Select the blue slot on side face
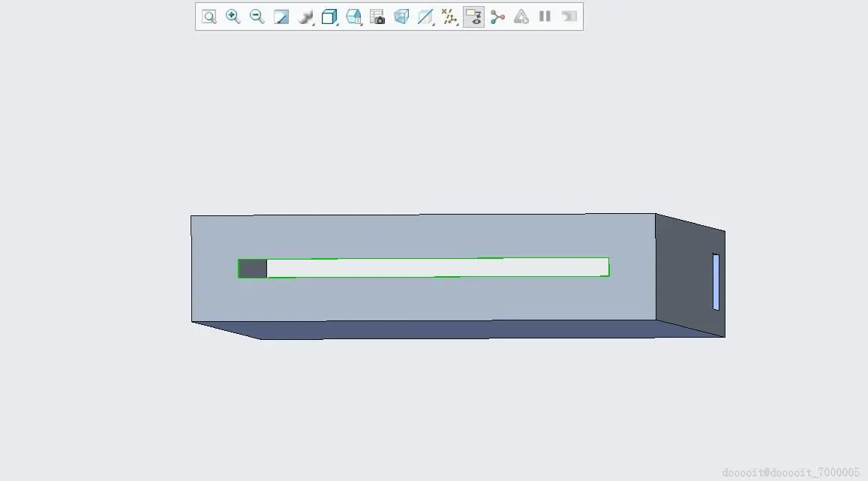Screen dimensions: 868x481 [716, 281]
